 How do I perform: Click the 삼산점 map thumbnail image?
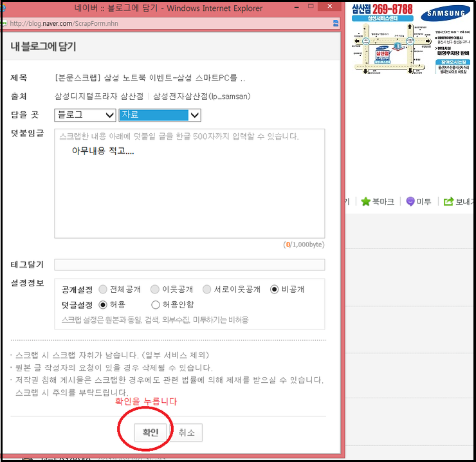pos(393,49)
